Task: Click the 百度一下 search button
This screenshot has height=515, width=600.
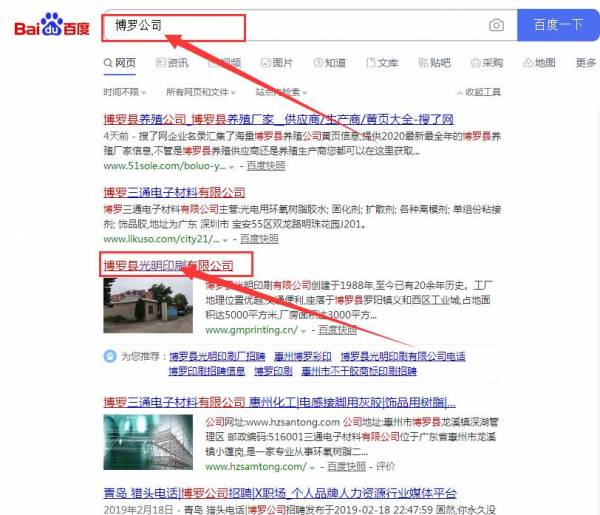Action: click(x=558, y=25)
